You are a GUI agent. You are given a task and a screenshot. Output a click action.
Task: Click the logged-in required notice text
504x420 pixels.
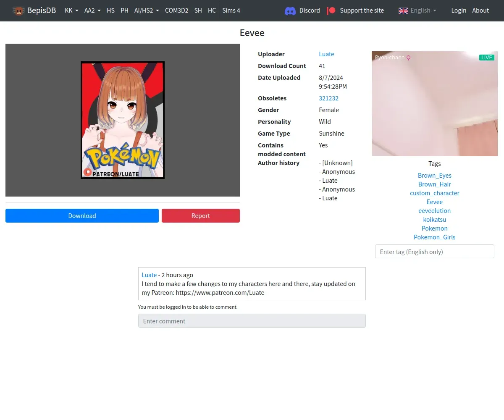point(188,307)
